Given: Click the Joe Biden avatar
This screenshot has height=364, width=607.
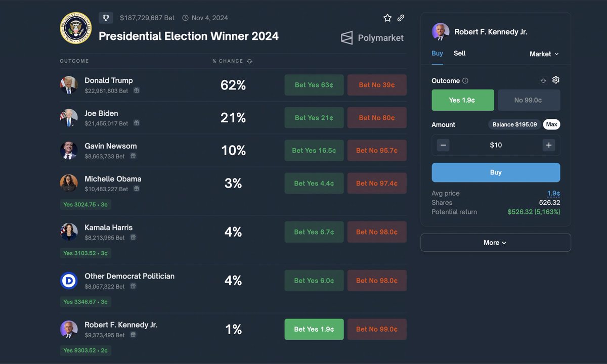Looking at the screenshot, I should tap(69, 118).
